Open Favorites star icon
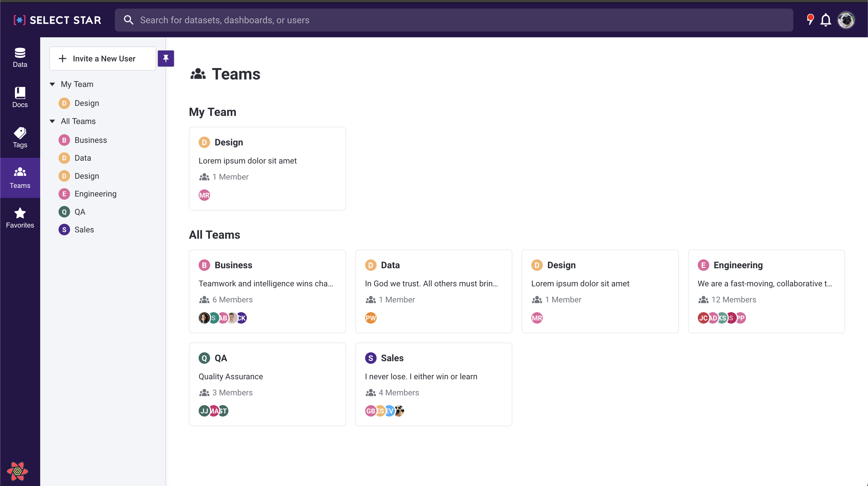 coord(20,218)
